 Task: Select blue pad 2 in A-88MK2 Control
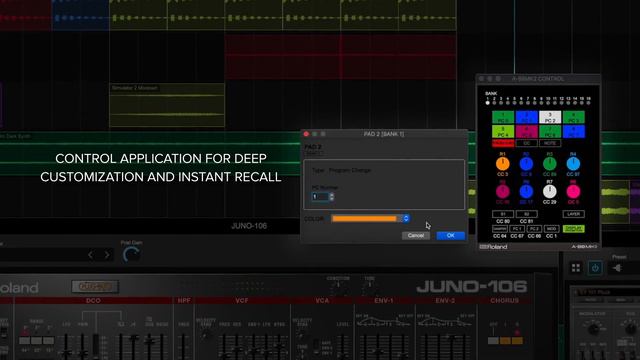point(527,117)
